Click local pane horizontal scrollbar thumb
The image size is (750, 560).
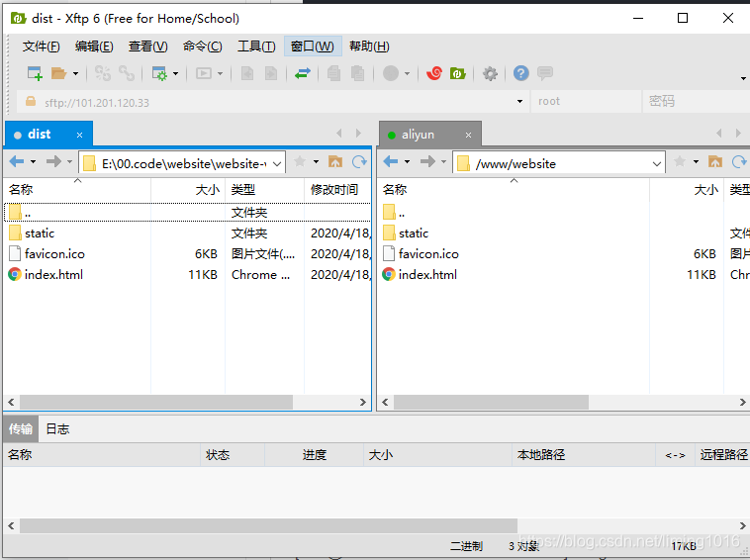156,402
